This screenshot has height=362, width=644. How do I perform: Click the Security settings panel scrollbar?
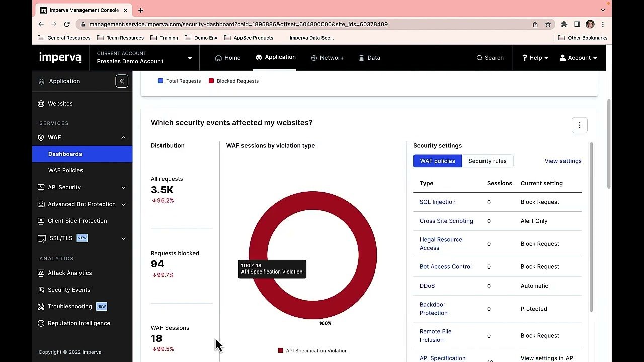[591, 226]
